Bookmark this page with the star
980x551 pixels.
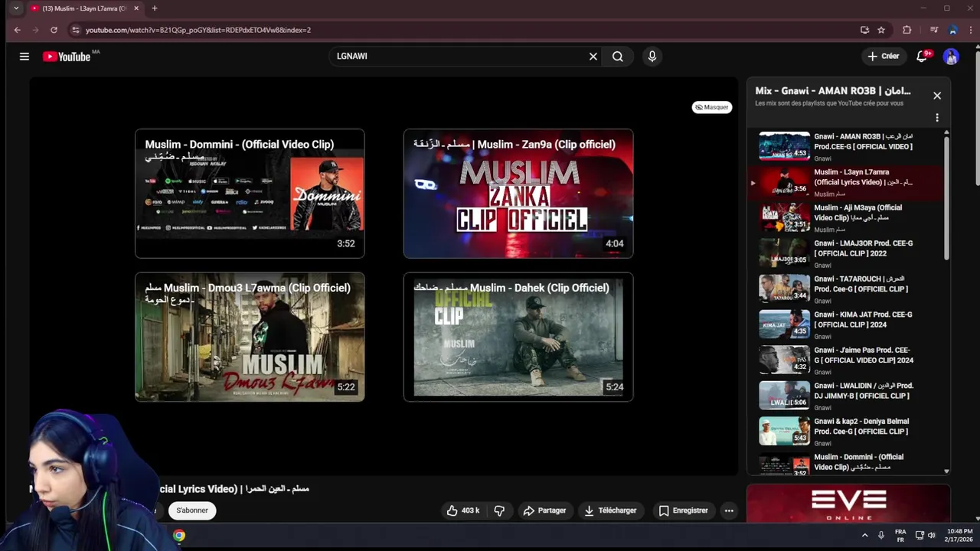(x=881, y=30)
